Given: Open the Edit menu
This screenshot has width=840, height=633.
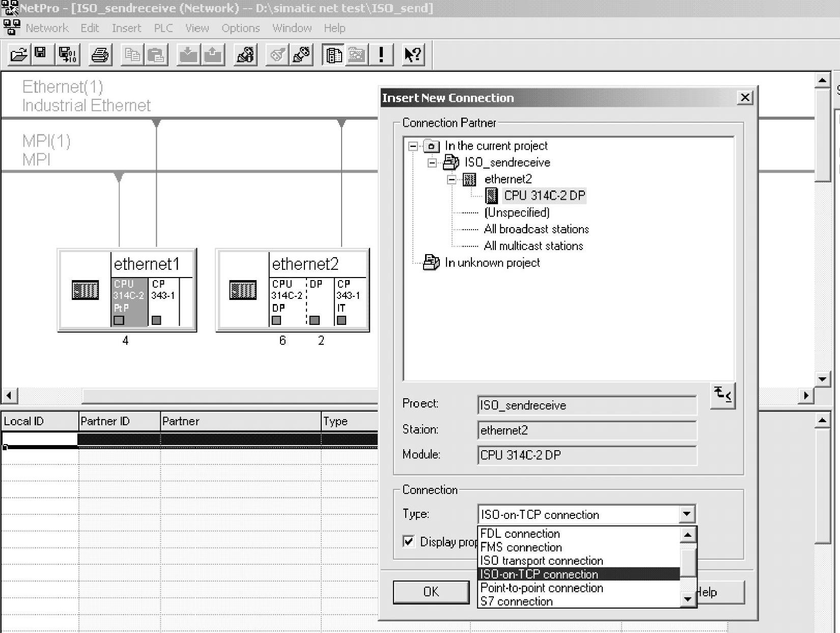Looking at the screenshot, I should coord(90,28).
